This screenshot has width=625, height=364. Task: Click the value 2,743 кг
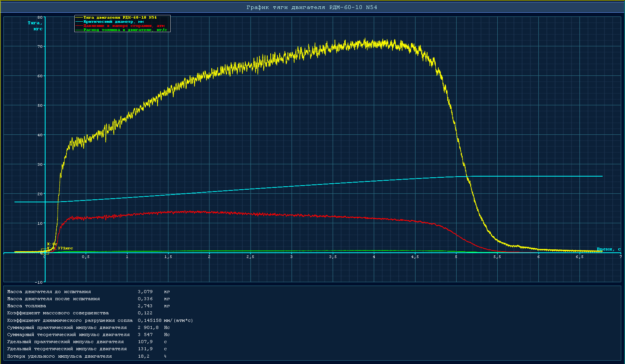[x=154, y=306]
